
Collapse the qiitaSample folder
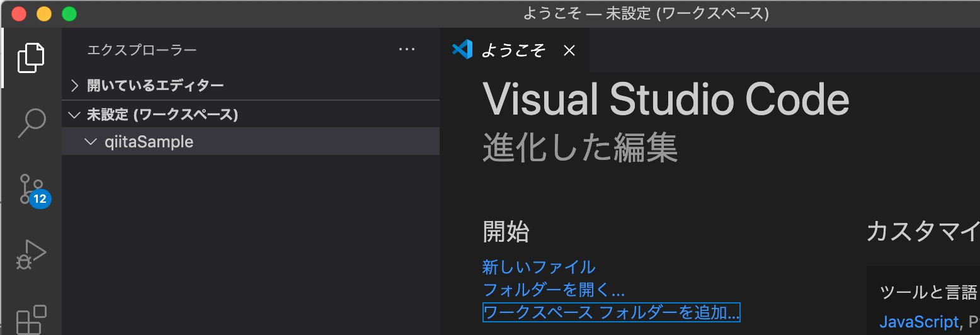pyautogui.click(x=251, y=142)
